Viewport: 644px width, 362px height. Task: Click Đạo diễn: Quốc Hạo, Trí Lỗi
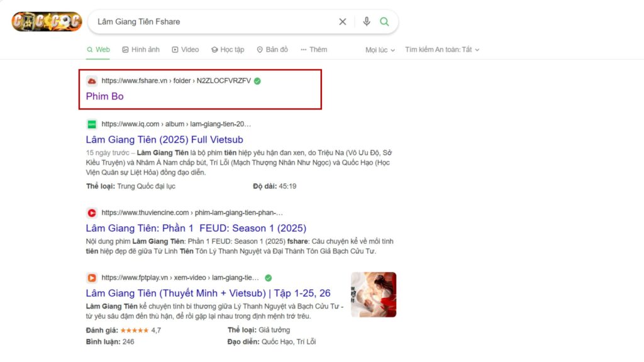[x=272, y=341]
